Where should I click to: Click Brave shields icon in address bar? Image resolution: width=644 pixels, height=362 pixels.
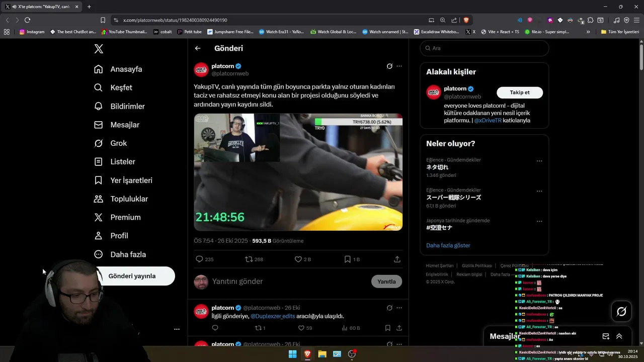pos(466,20)
